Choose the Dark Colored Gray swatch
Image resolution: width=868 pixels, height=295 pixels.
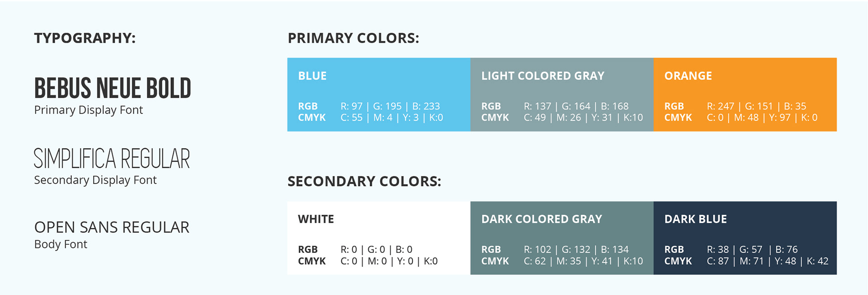point(562,238)
